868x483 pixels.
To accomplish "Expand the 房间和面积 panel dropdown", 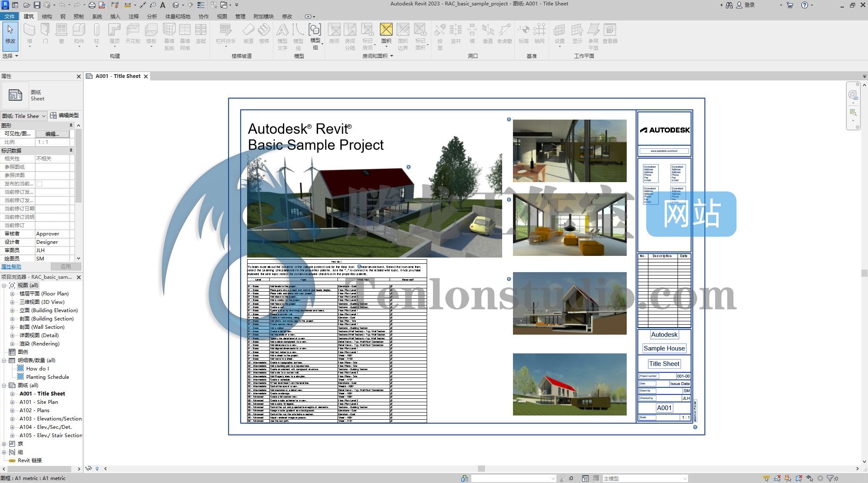I will pyautogui.click(x=378, y=56).
